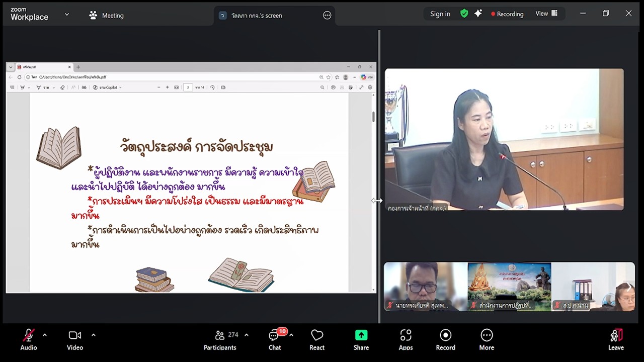Open search within the PDF
Screen dimensions: 644x362
click(x=323, y=87)
